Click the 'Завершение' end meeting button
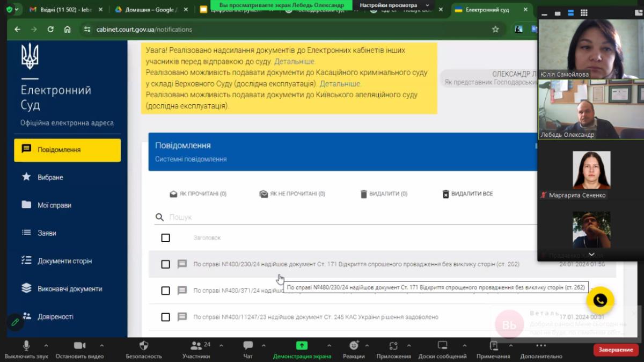Screen dimensions: 644x362 [616, 350]
